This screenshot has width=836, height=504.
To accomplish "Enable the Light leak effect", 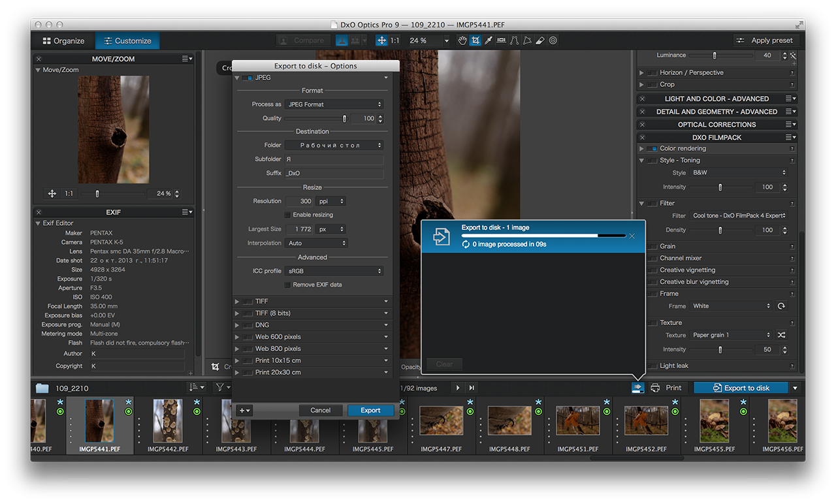I will pos(652,366).
